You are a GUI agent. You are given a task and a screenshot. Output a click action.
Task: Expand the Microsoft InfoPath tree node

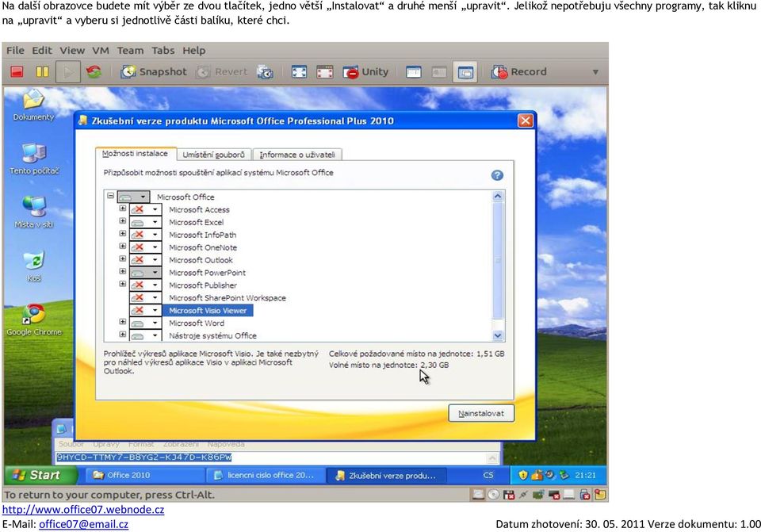(x=123, y=234)
